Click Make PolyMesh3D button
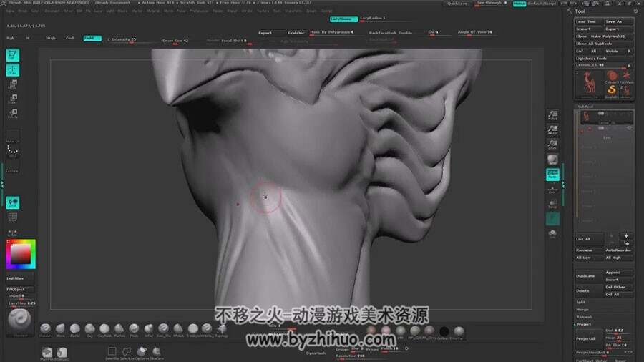The width and height of the screenshot is (644, 362). (x=608, y=36)
